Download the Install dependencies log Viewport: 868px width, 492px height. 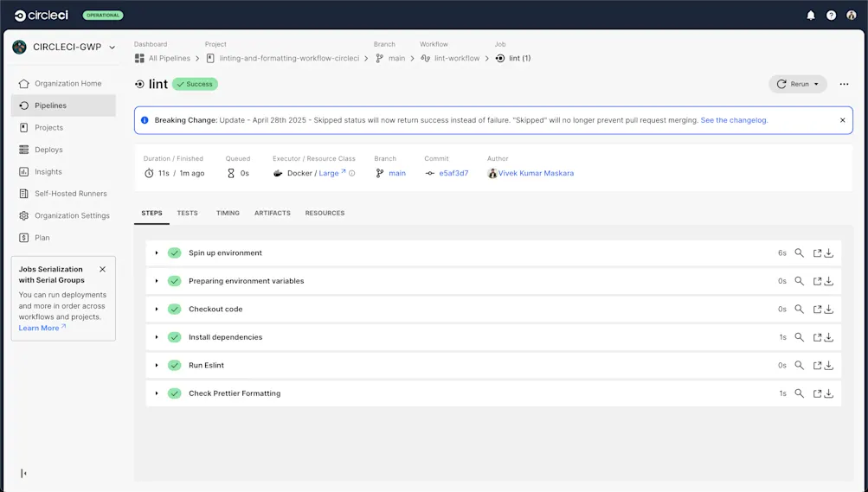829,337
